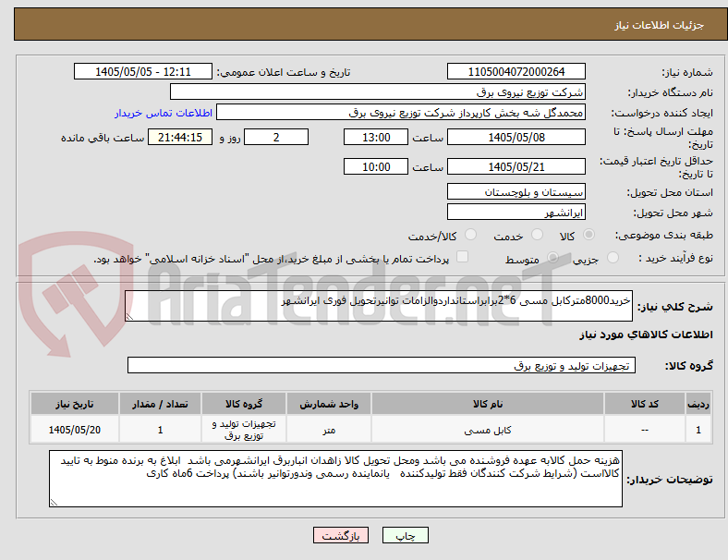Click the resize grip of the description textarea
The image size is (728, 560).
tap(129, 317)
